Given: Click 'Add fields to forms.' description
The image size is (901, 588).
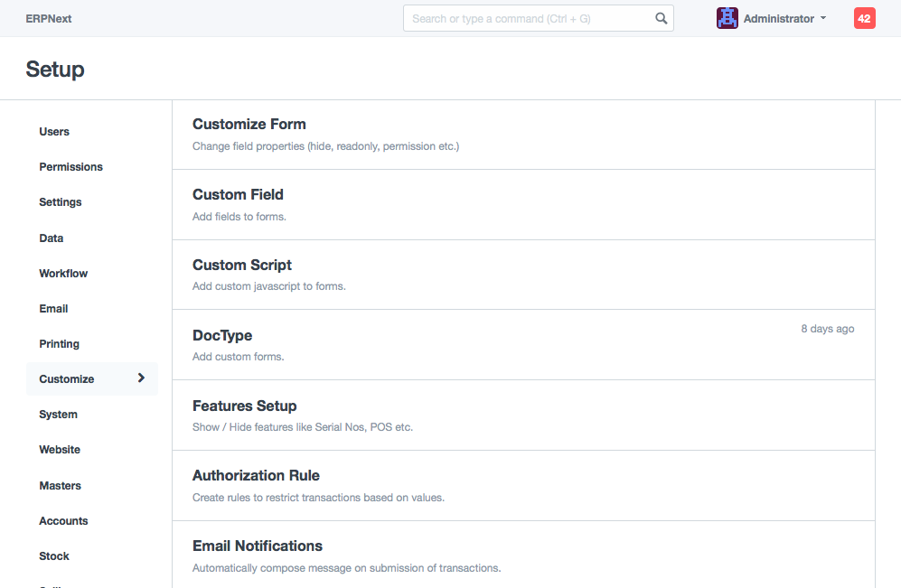Looking at the screenshot, I should click(239, 217).
